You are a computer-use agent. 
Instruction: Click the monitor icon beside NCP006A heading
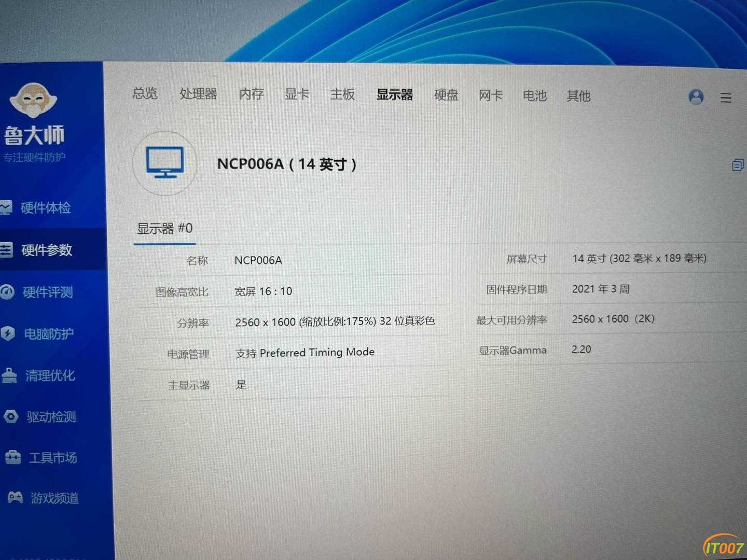[x=165, y=163]
